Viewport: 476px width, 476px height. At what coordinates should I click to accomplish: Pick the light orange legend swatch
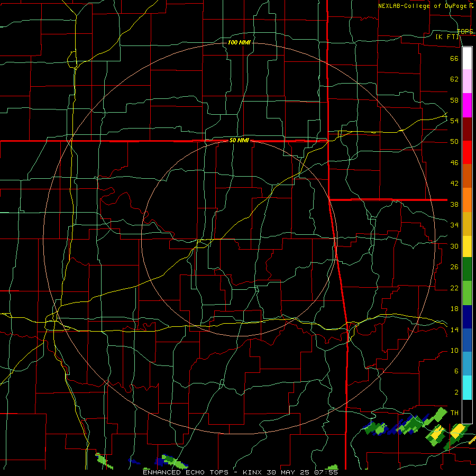pos(467,200)
